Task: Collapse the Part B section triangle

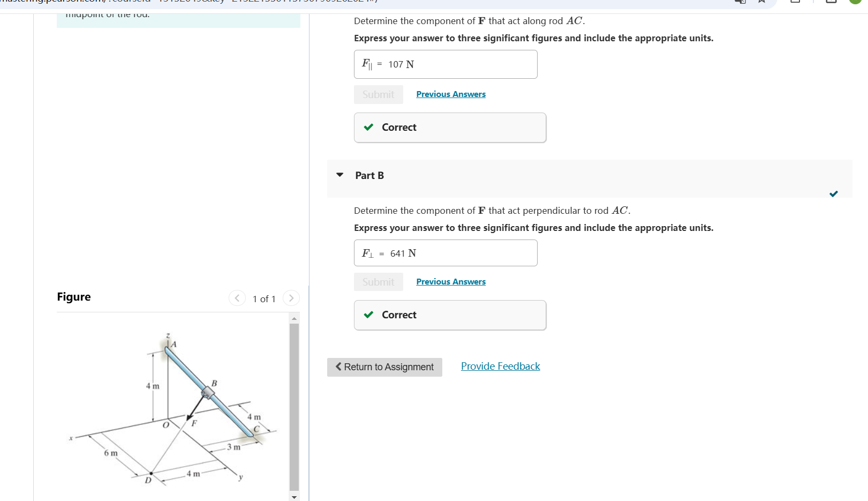Action: [x=340, y=175]
